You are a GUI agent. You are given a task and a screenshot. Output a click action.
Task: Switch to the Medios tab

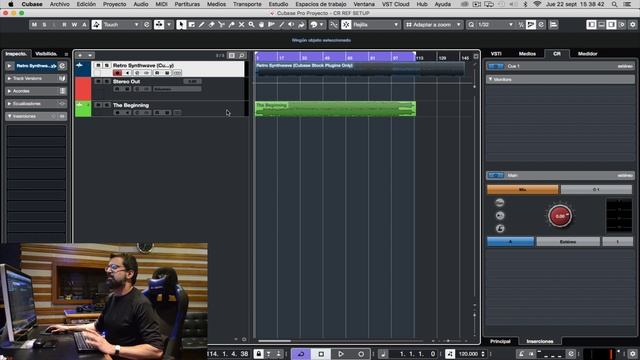[527, 53]
